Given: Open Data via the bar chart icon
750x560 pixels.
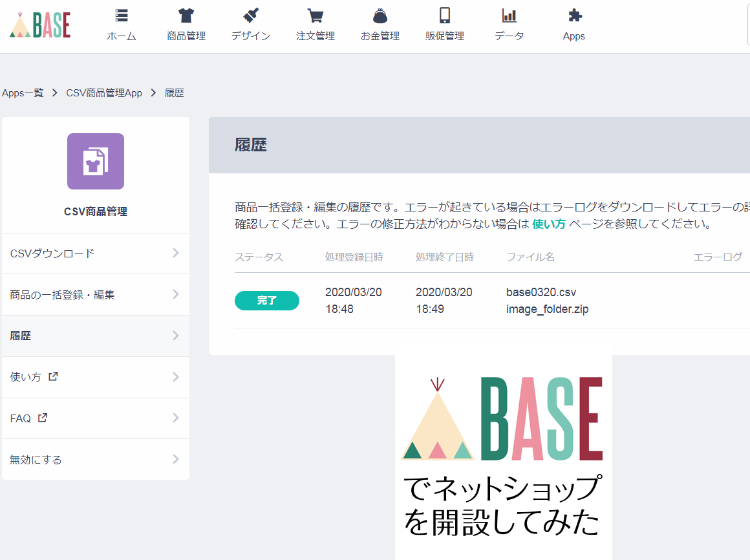Looking at the screenshot, I should click(x=509, y=16).
